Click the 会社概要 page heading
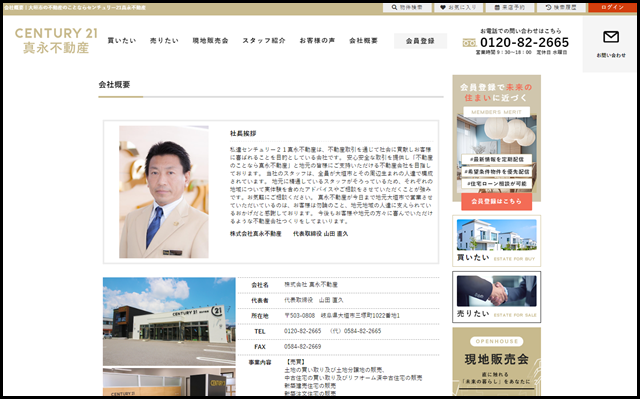The height and width of the screenshot is (399, 640). [114, 84]
